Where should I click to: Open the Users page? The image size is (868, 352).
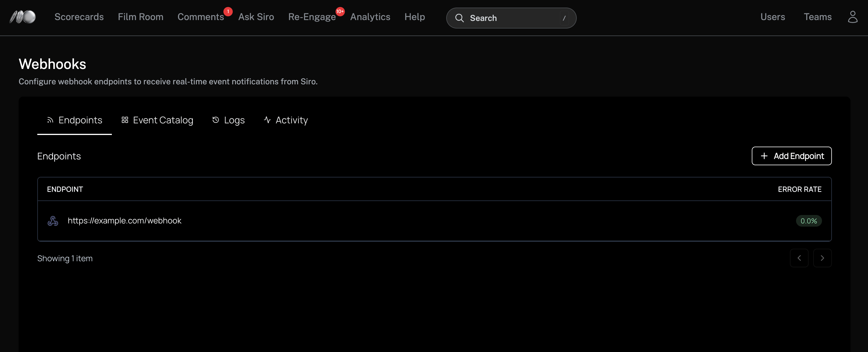tap(773, 17)
